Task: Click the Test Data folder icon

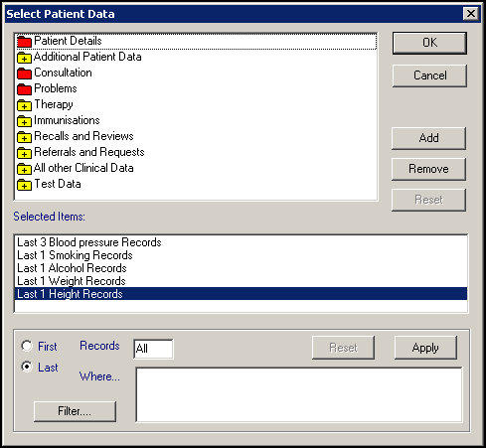Action: tap(24, 185)
